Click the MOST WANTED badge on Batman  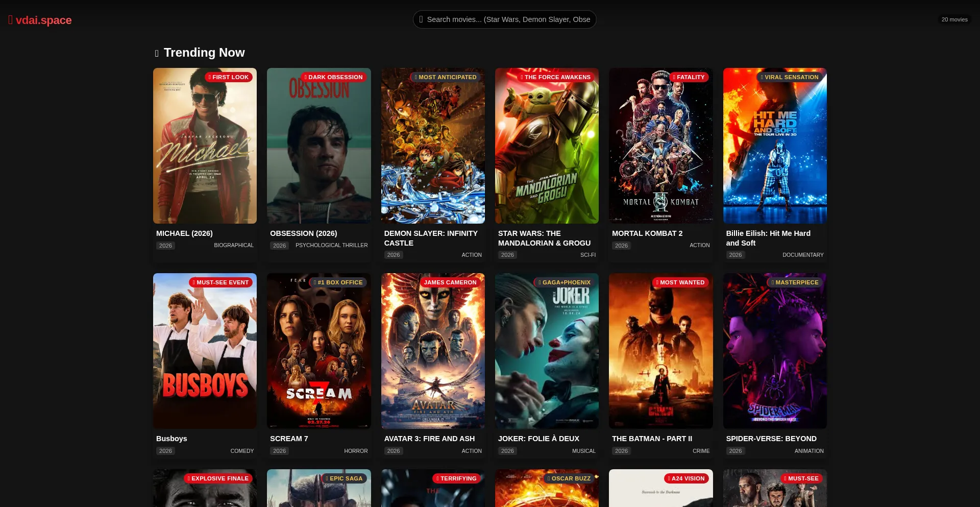tap(680, 282)
